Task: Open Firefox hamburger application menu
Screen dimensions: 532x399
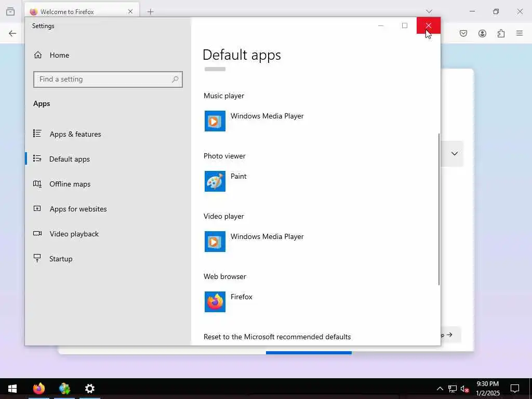Action: point(520,33)
